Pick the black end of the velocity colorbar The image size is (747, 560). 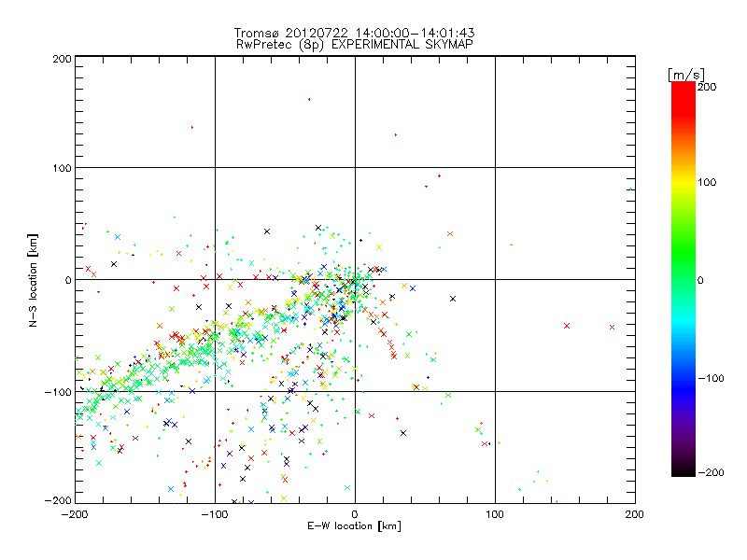pos(684,469)
